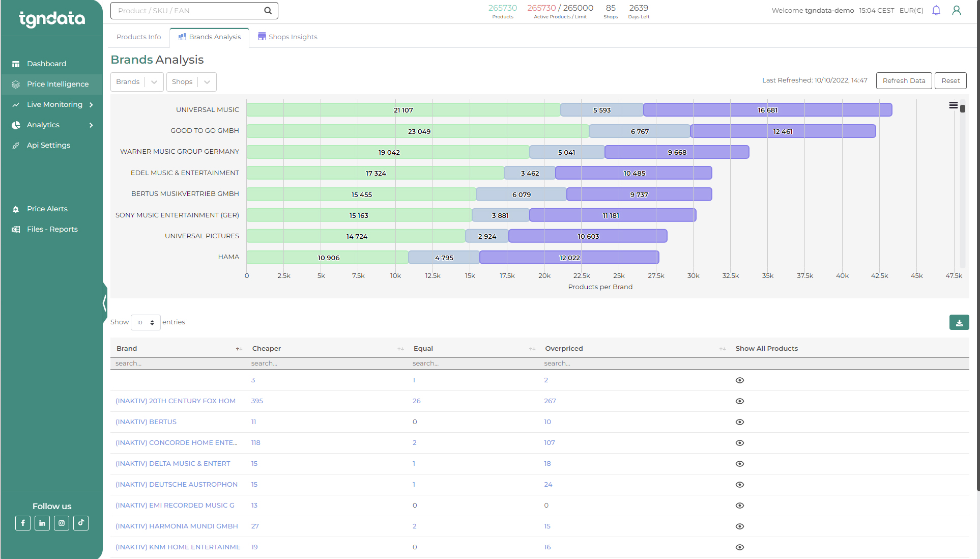
Task: Sort table by Equal column arrows
Action: pyautogui.click(x=532, y=349)
